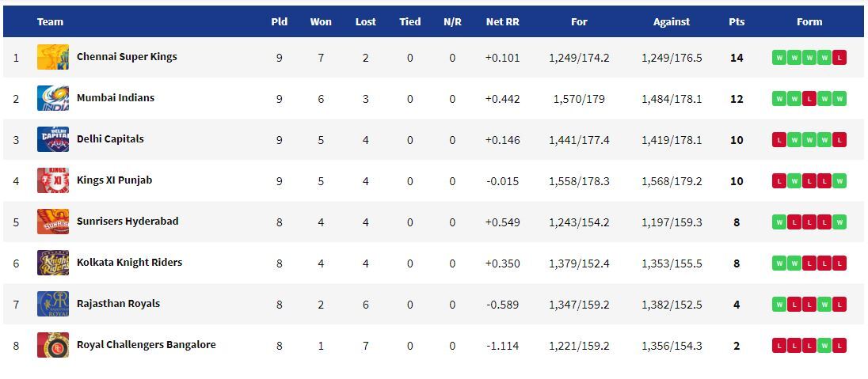
Task: Click the Lost column header
Action: click(x=365, y=22)
